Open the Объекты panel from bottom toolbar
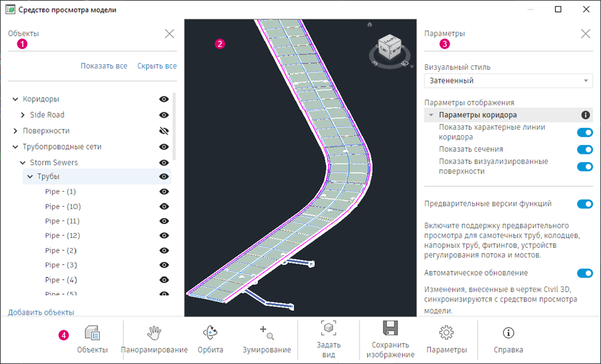This screenshot has height=364, width=601. click(93, 339)
